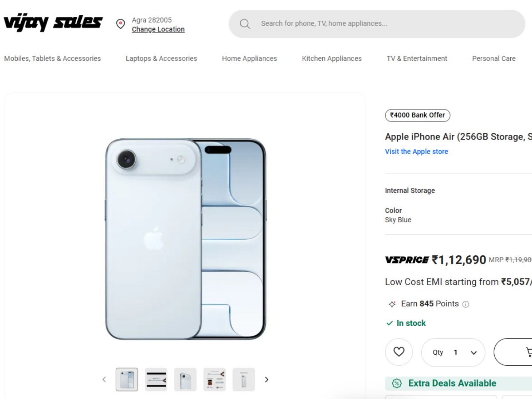Open Kitchen Appliances category
Screen dimensions: 532x399
click(332, 59)
